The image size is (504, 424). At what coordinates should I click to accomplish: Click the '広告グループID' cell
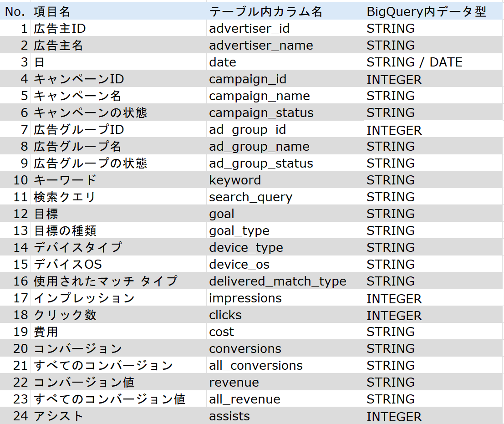pos(118,129)
